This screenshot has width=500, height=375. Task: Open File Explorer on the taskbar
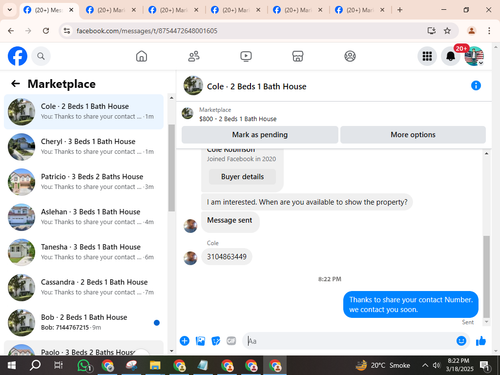[155, 366]
